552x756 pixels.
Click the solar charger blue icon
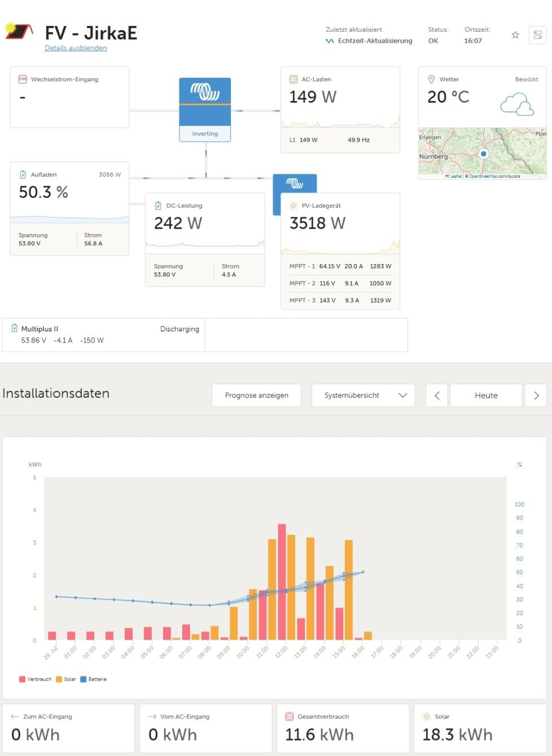[295, 183]
